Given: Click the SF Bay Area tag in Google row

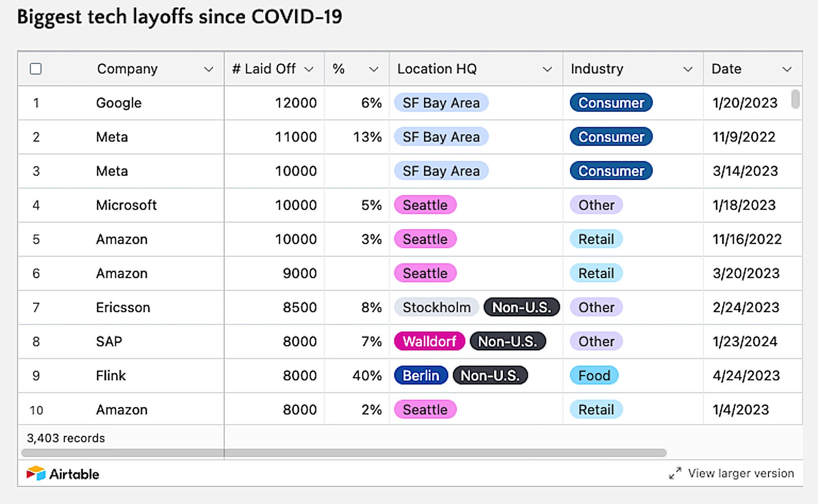Looking at the screenshot, I should coord(441,103).
